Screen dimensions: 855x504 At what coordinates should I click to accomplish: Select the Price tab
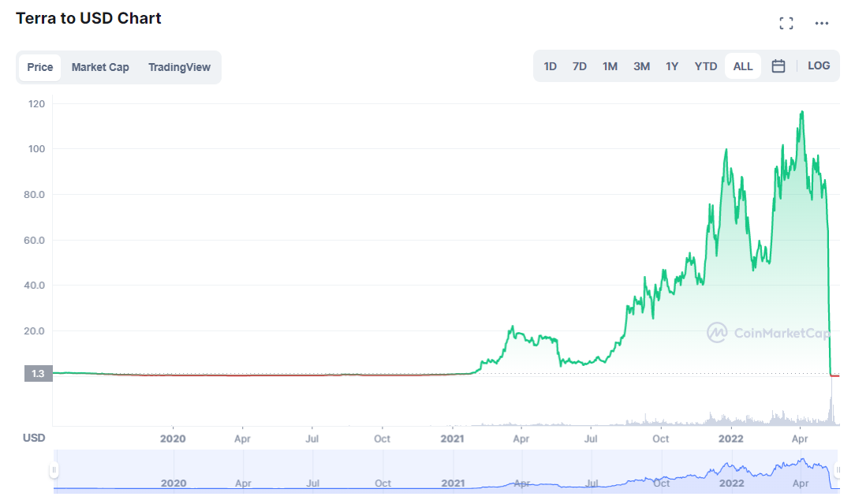pos(39,67)
